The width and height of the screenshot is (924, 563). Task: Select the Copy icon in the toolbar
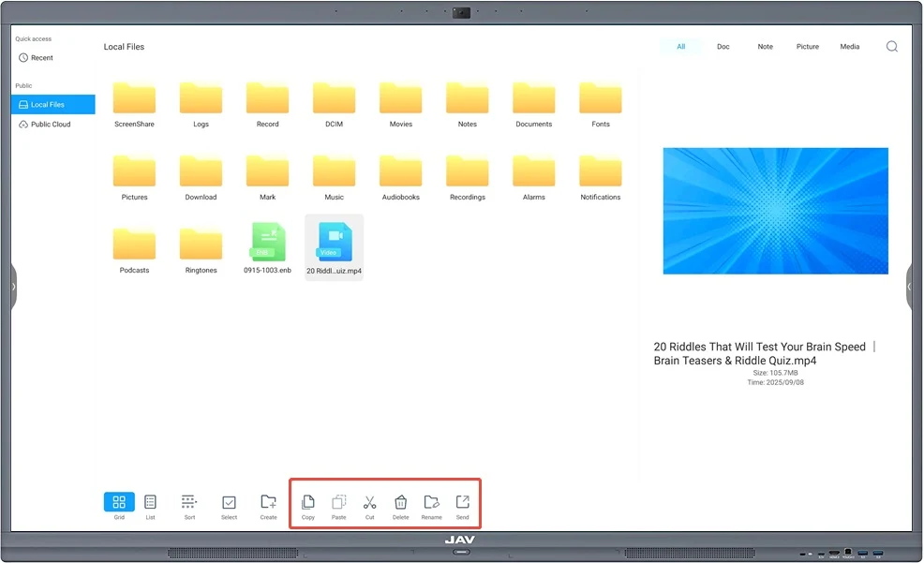tap(307, 501)
